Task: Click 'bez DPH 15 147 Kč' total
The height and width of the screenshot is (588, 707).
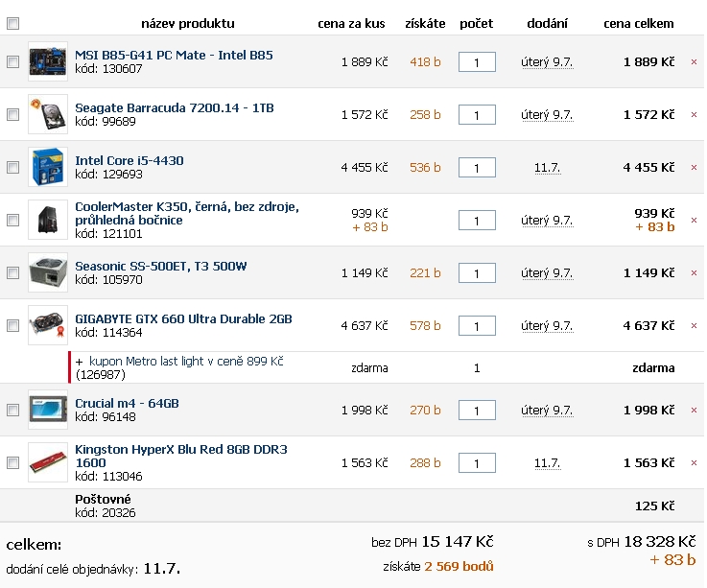Action: (433, 542)
